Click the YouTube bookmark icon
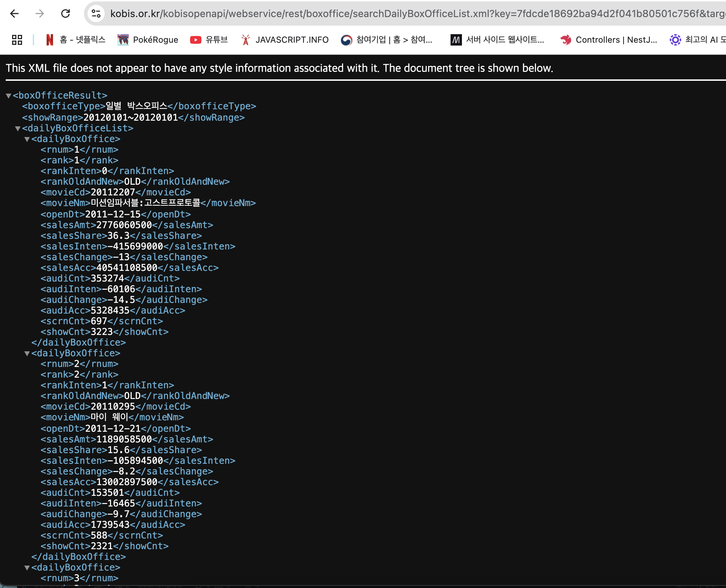This screenshot has width=726, height=588. [x=195, y=40]
